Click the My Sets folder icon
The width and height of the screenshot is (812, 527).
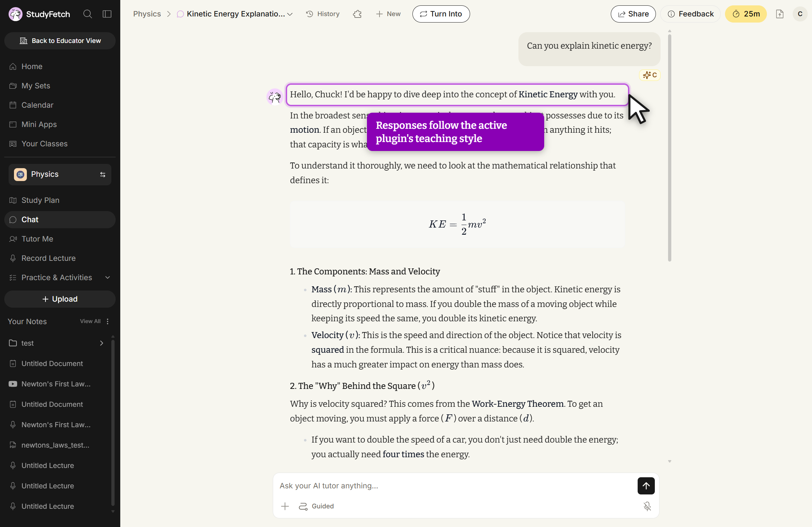(x=13, y=86)
